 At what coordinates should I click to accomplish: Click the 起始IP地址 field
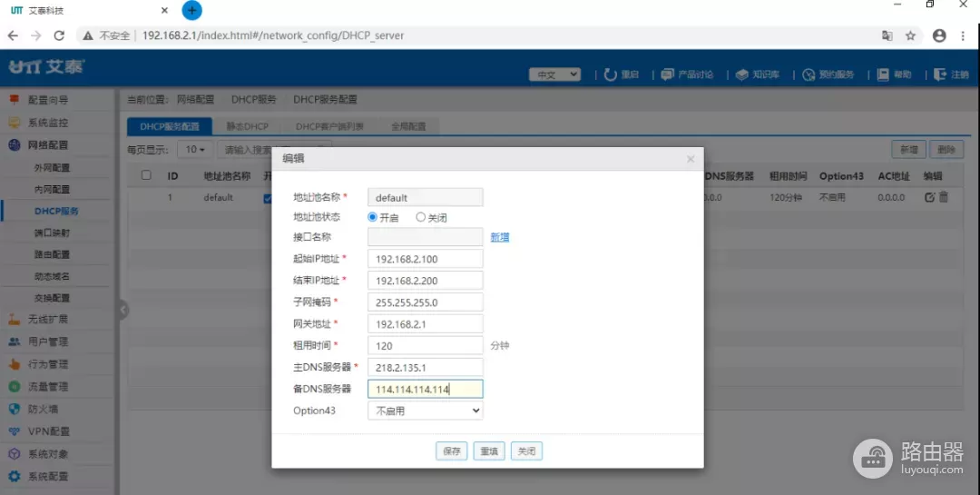click(x=425, y=259)
